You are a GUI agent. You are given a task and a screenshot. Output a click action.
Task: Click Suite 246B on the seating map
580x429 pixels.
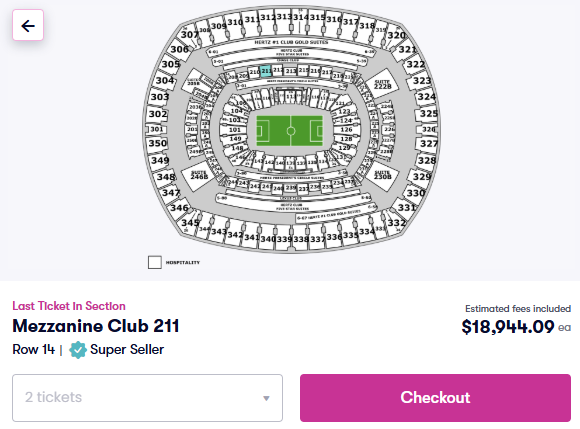click(x=199, y=175)
